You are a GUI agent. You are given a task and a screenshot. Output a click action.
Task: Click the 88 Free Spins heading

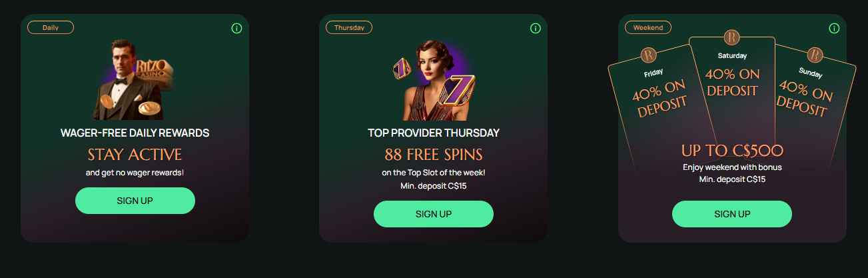tap(434, 155)
